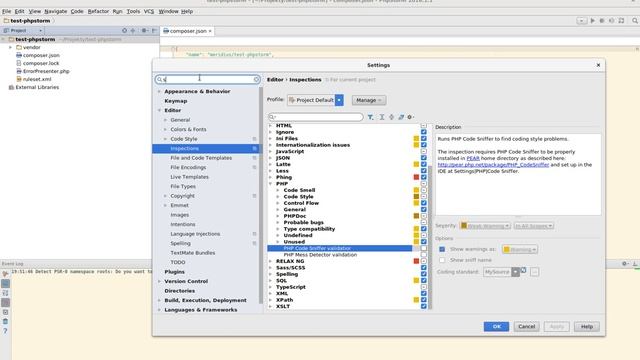Expand the JavaScript inspections group
Image resolution: width=640 pixels, height=360 pixels.
pos(271,151)
